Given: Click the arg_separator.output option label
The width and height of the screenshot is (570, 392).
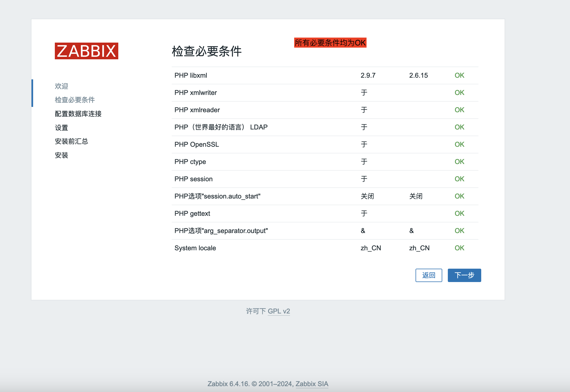Looking at the screenshot, I should click(221, 231).
